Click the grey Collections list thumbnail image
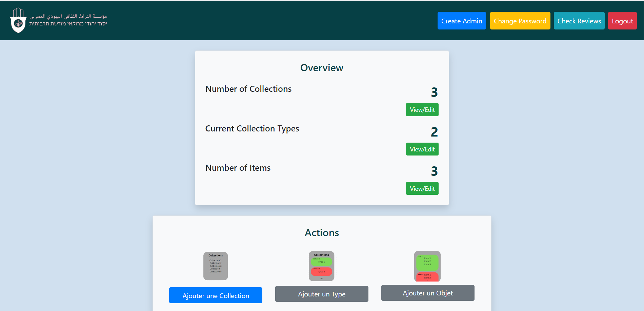The width and height of the screenshot is (644, 311). coord(216,266)
